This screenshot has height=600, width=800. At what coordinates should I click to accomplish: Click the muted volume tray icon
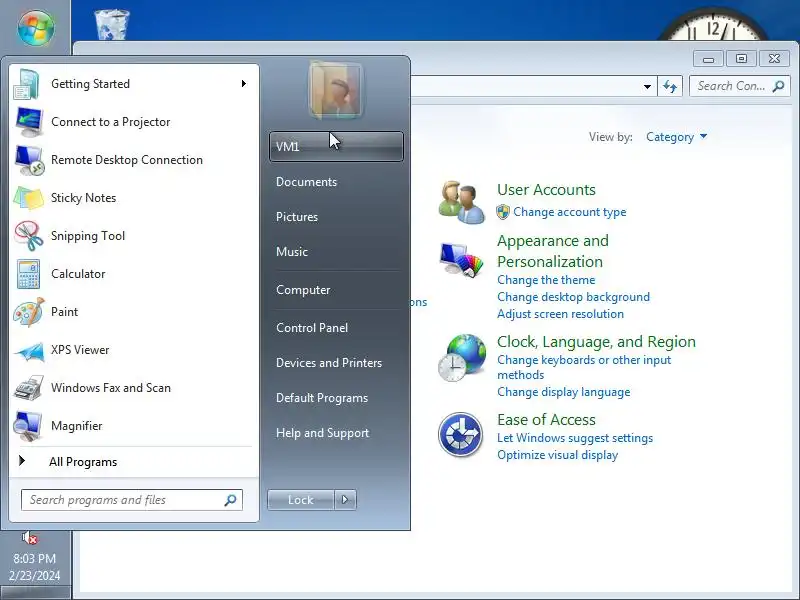click(x=30, y=537)
